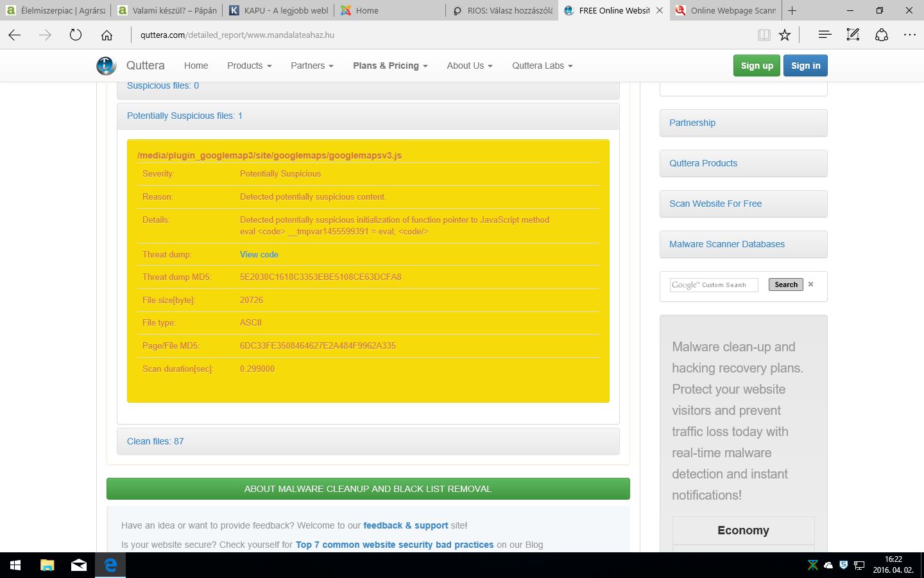This screenshot has width=924, height=578.
Task: Click the browser forward arrow
Action: [x=45, y=35]
